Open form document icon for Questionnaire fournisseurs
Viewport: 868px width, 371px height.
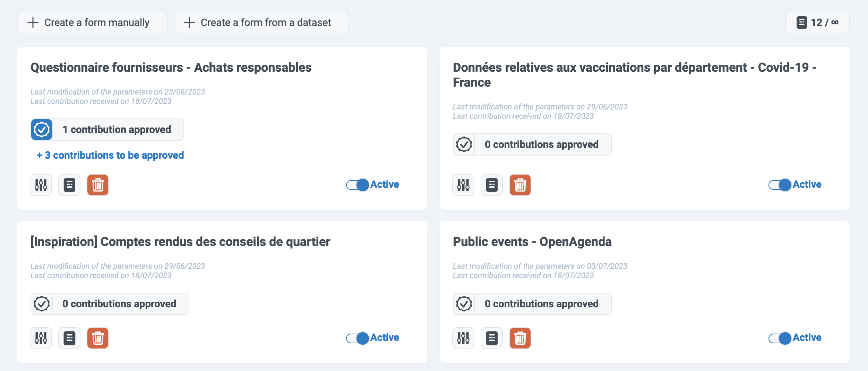69,185
